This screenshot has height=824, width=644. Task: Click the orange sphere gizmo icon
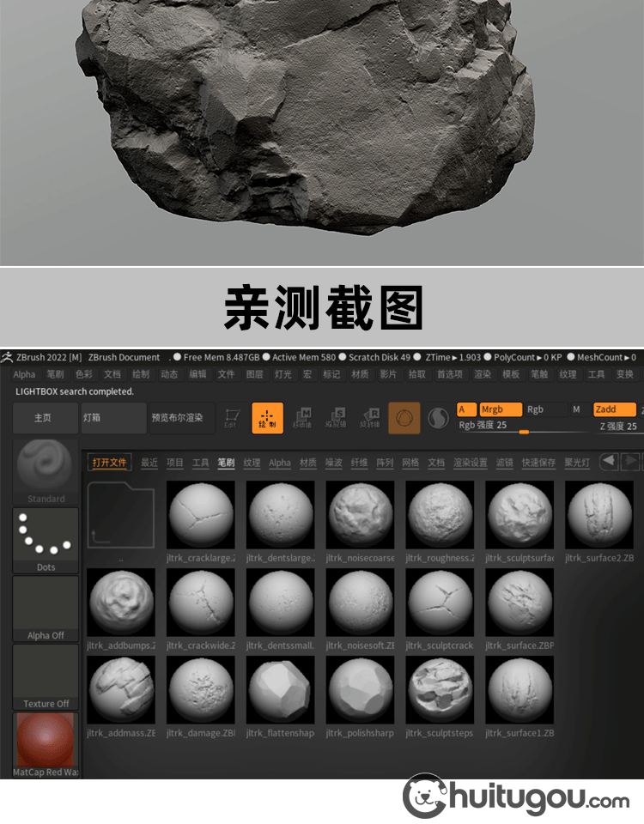(404, 418)
